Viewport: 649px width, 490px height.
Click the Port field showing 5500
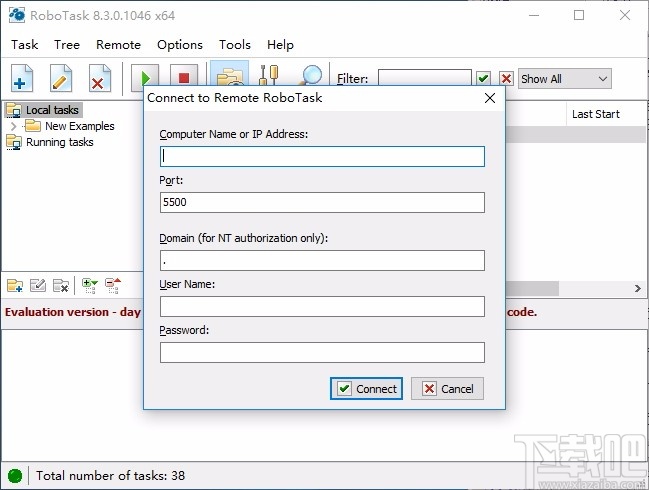click(322, 202)
